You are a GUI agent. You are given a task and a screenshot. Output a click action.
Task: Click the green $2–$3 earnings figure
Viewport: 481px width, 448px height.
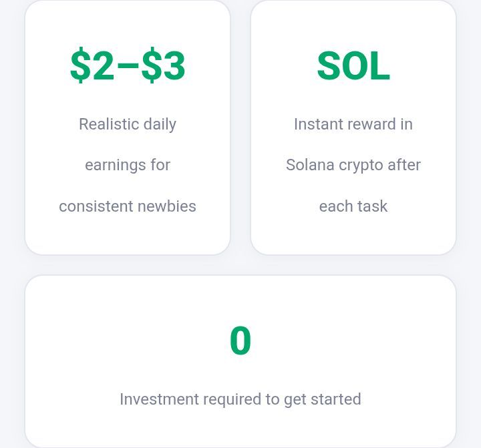click(128, 65)
